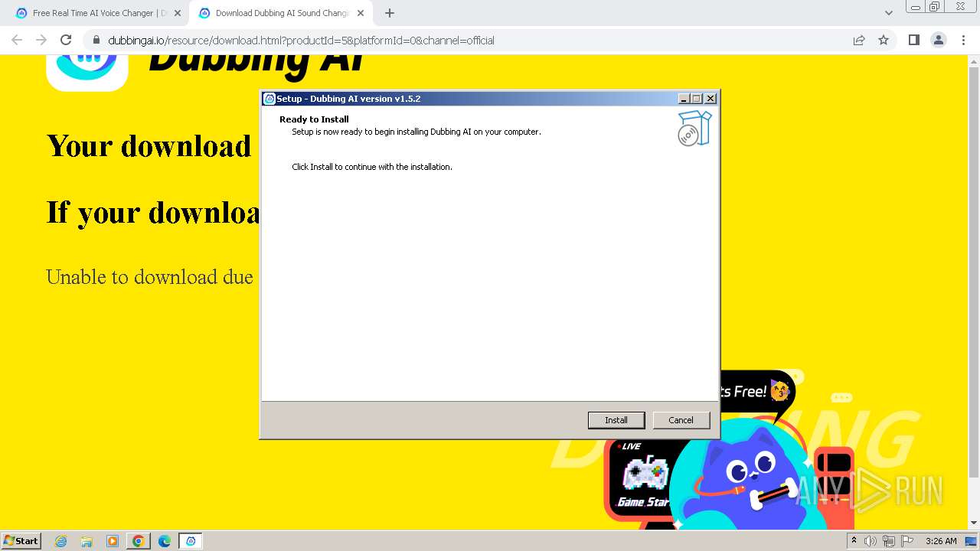Minimize the Dubbing AI setup window
Screen dimensions: 980x551
point(684,99)
